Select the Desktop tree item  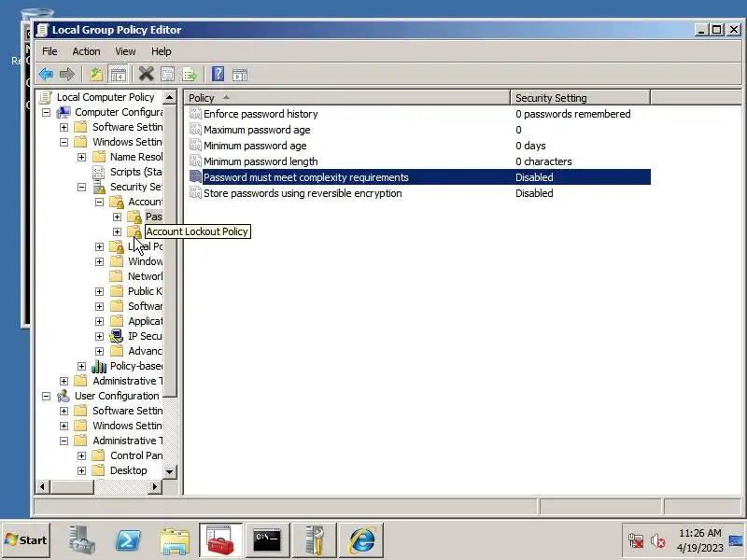(129, 470)
